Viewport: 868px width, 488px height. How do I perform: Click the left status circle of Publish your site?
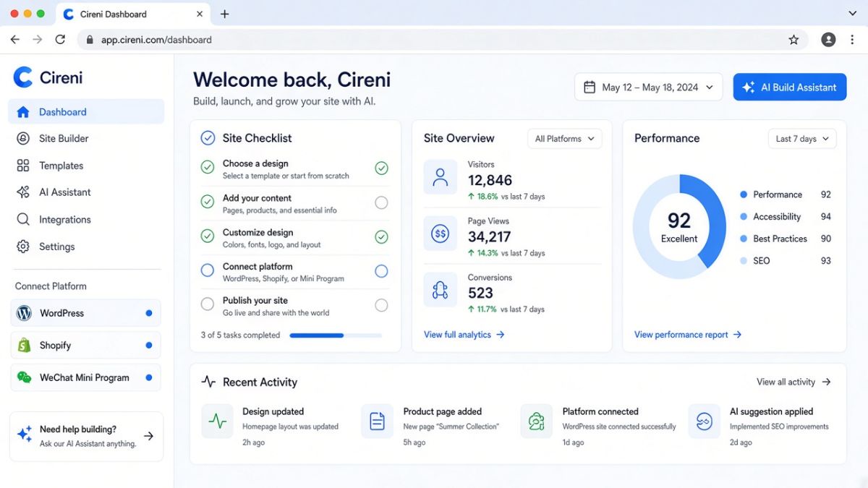208,304
